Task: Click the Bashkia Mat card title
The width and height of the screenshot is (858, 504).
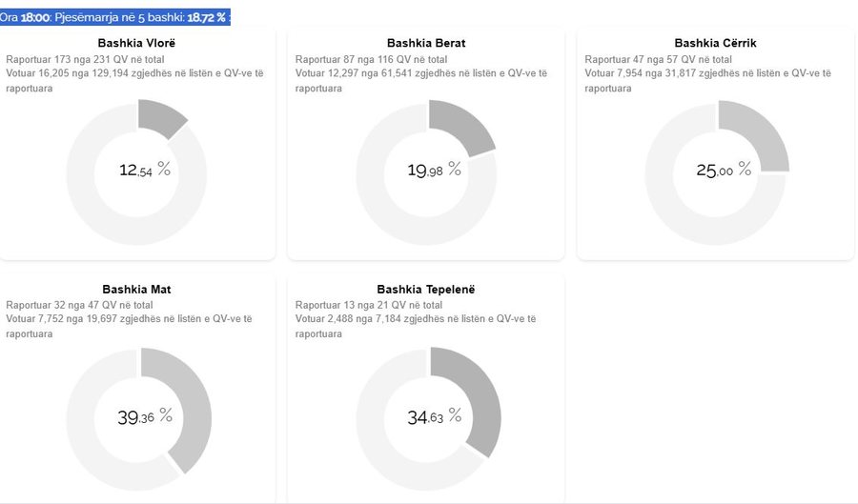Action: [136, 290]
